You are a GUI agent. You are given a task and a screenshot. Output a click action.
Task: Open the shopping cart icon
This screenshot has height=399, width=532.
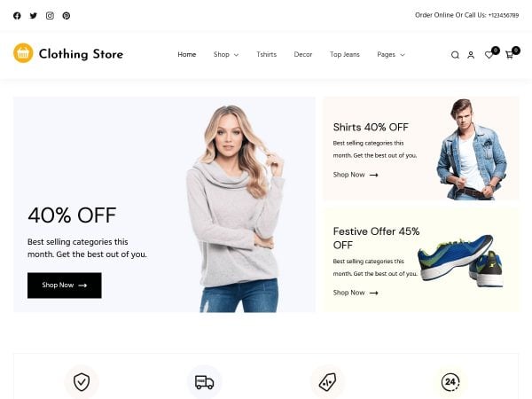(509, 55)
